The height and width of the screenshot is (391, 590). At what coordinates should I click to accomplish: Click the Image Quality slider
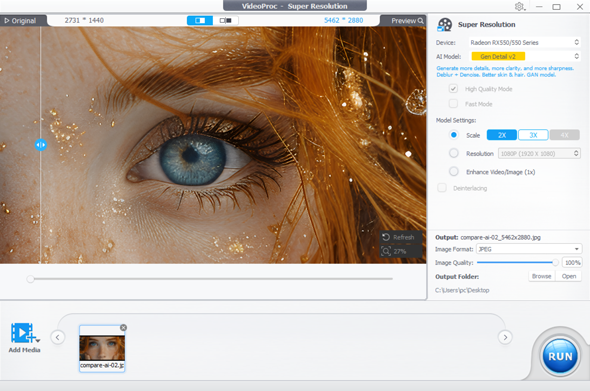(x=517, y=262)
